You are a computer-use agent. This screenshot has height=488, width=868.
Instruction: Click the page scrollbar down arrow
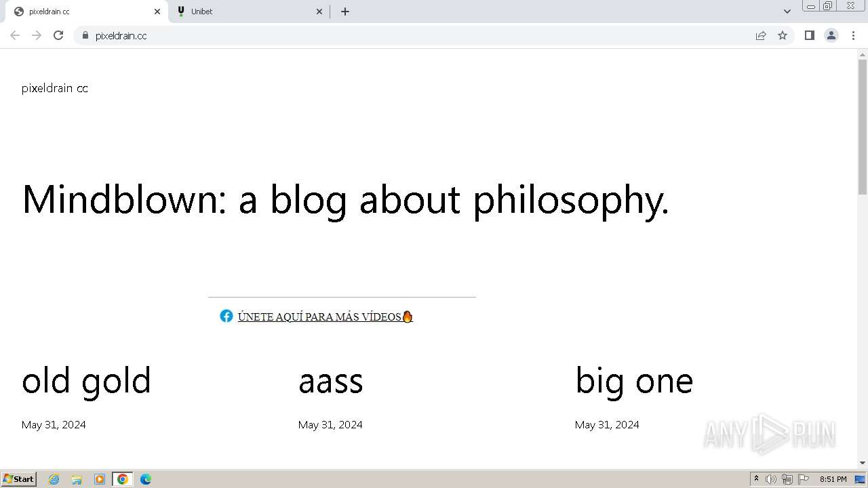point(863,463)
